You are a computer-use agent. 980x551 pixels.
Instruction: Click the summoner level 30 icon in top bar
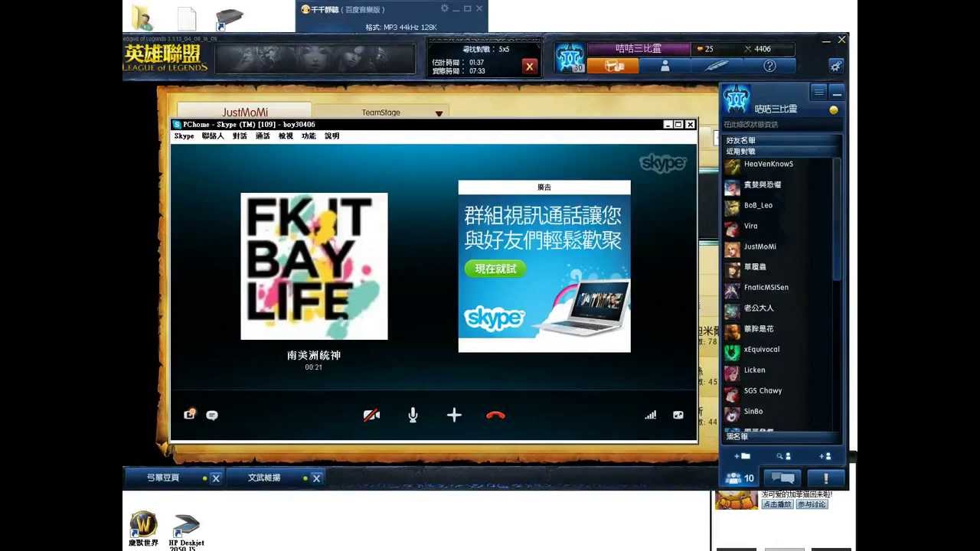[x=570, y=57]
